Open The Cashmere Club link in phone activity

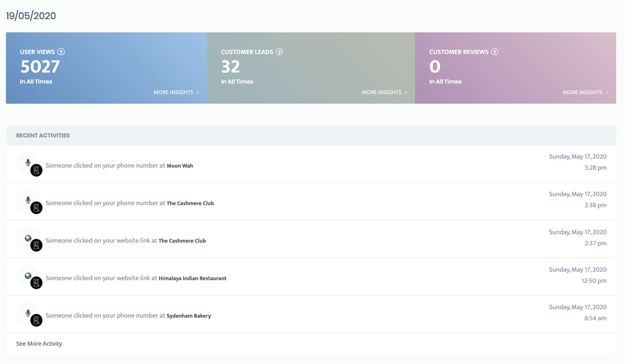pos(190,203)
